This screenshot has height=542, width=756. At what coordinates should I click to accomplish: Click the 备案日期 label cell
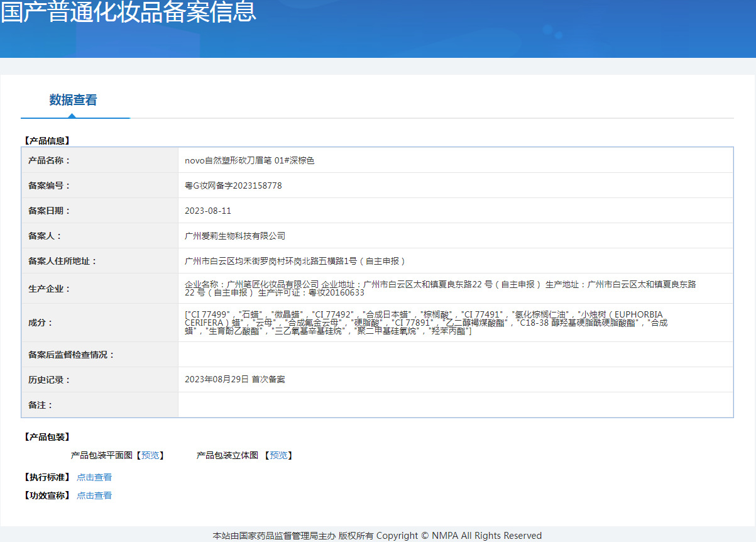coord(100,211)
